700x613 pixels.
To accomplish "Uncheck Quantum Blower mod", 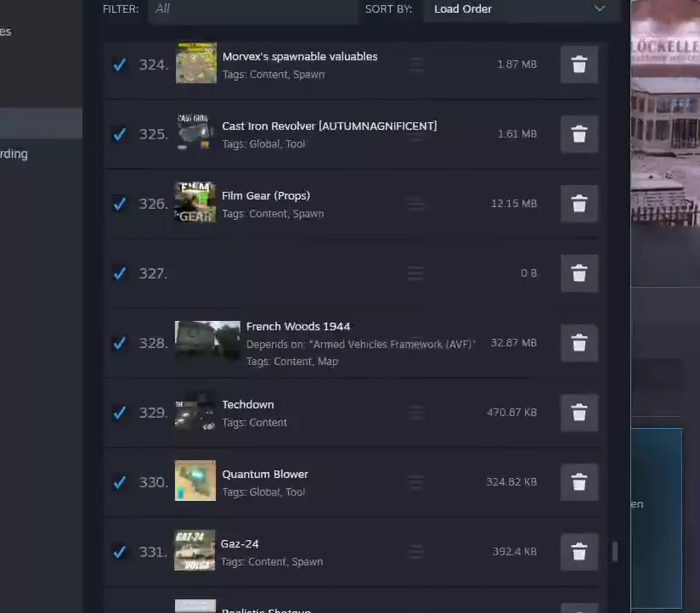I will 119,482.
